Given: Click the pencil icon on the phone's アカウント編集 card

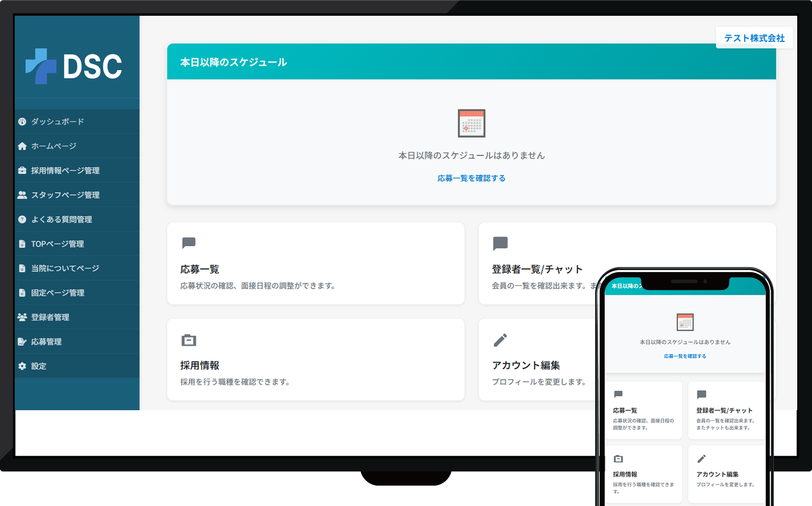Looking at the screenshot, I should (x=702, y=459).
